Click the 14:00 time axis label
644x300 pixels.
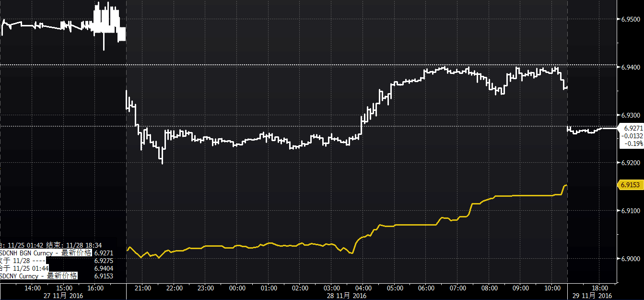[32, 288]
